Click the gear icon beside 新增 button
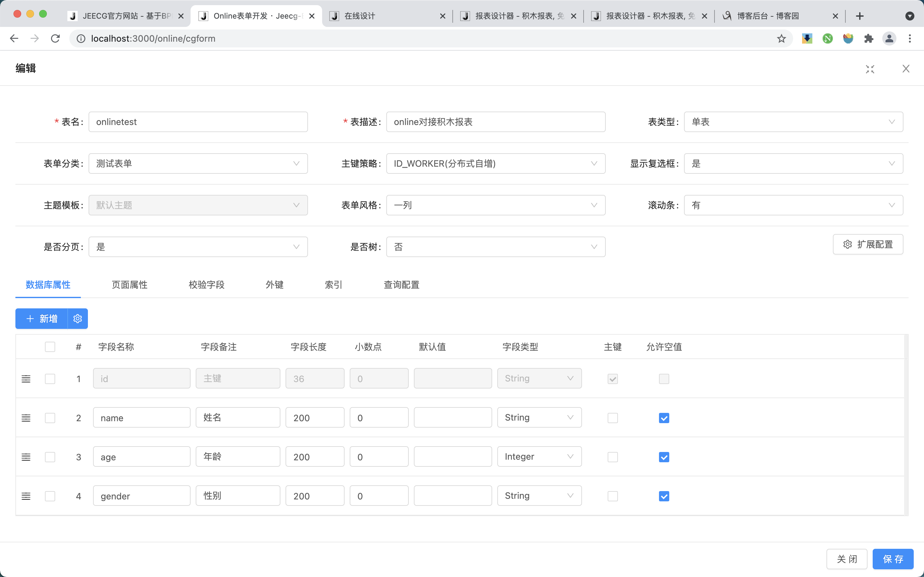Viewport: 924px width, 577px height. pyautogui.click(x=78, y=319)
